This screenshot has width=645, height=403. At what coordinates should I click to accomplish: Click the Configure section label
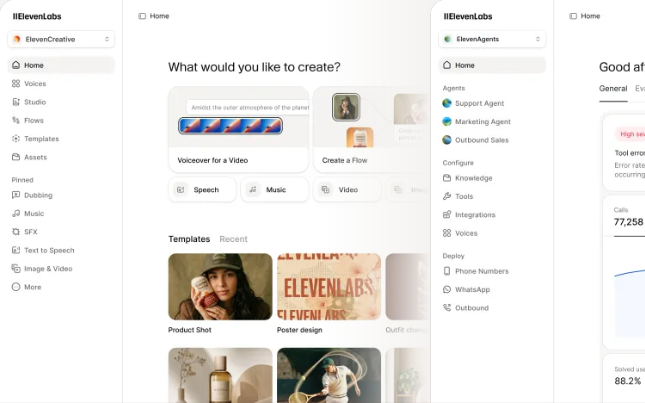click(458, 162)
